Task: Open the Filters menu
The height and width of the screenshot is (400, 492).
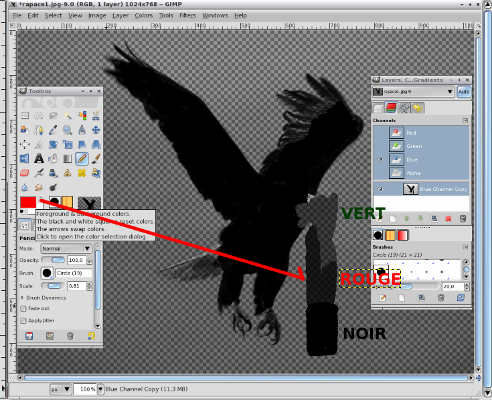Action: click(x=188, y=16)
